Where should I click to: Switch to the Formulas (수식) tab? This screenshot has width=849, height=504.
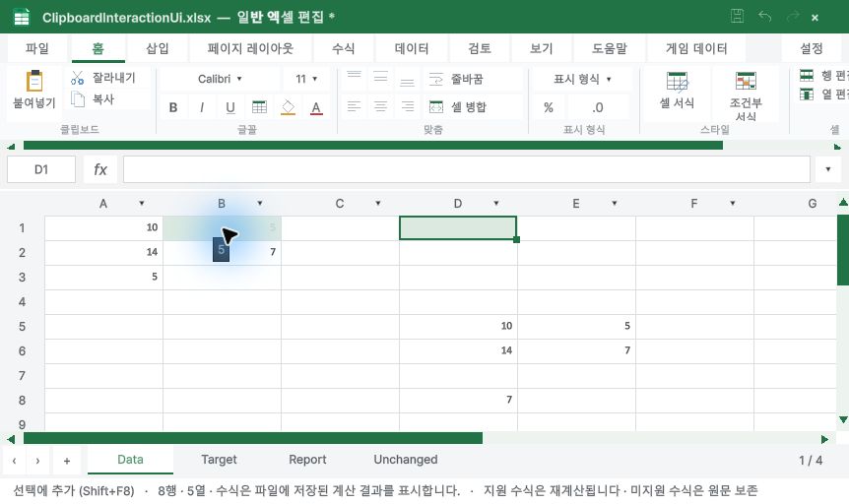[x=344, y=48]
